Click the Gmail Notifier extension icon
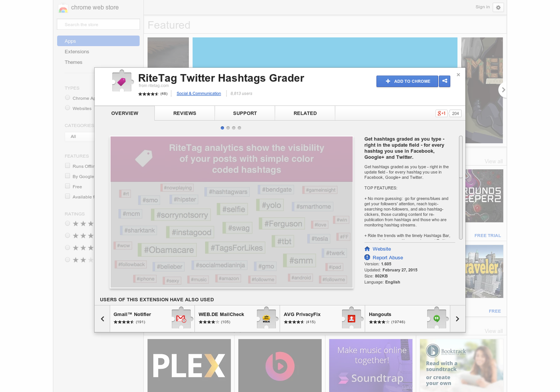This screenshot has height=392, width=560. coord(181,318)
